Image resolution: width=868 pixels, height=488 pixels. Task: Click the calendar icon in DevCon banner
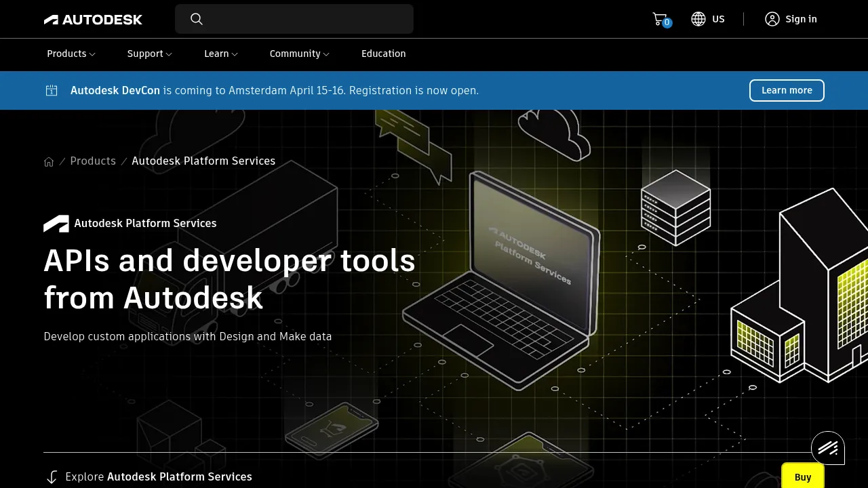click(x=52, y=90)
